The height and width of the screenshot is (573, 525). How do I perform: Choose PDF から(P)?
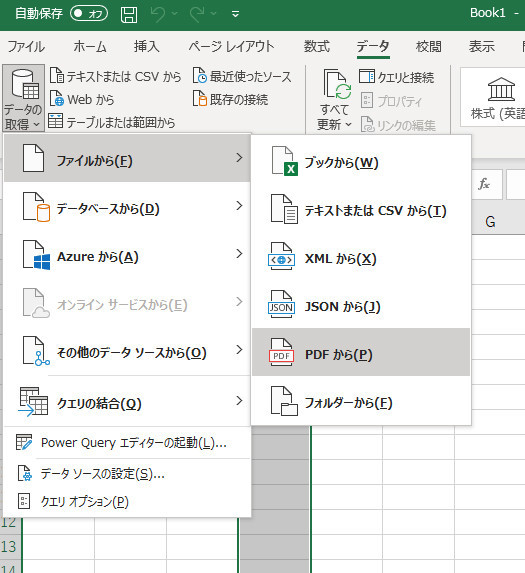(361, 352)
